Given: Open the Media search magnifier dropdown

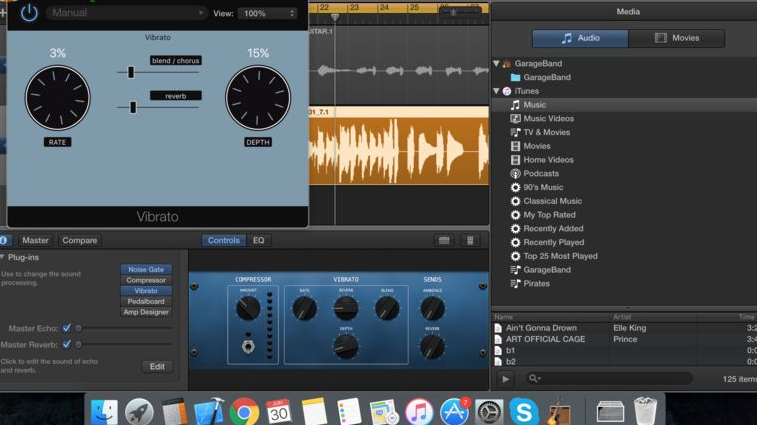Looking at the screenshot, I should click(x=534, y=379).
